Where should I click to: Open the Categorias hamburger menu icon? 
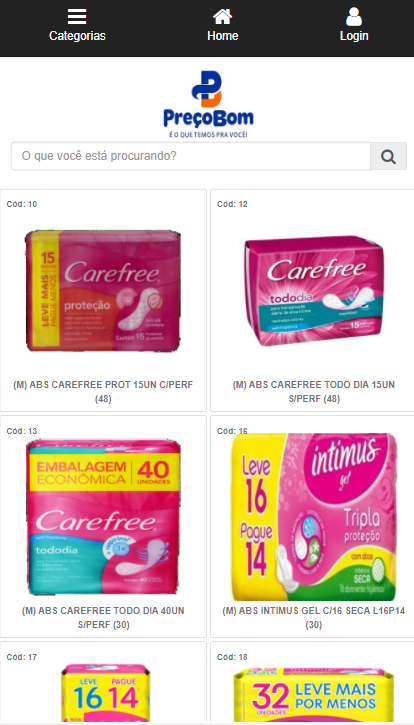pyautogui.click(x=77, y=17)
